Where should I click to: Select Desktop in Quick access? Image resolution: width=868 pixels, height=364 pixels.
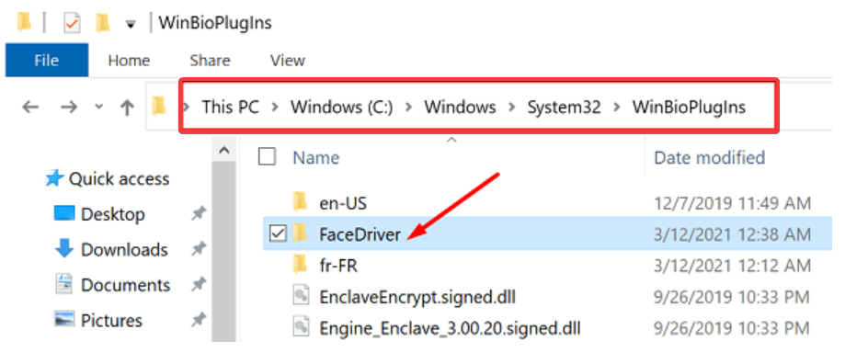click(113, 214)
